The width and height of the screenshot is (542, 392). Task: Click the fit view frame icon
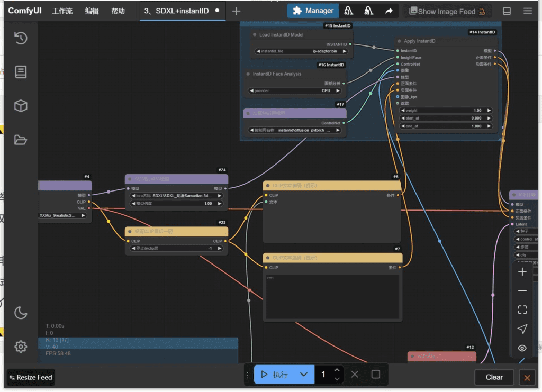pyautogui.click(x=522, y=310)
